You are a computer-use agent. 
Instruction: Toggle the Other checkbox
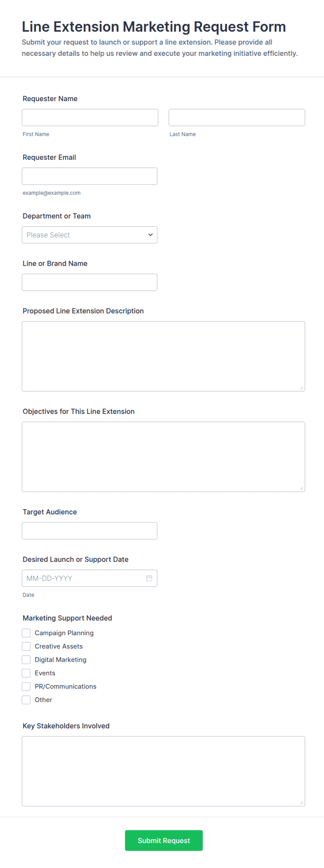26,700
